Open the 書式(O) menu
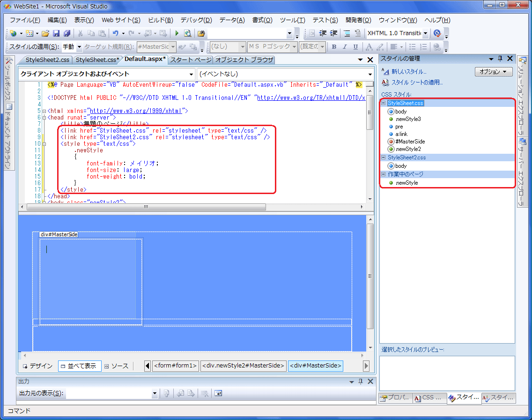This screenshot has height=420, width=532. (262, 20)
